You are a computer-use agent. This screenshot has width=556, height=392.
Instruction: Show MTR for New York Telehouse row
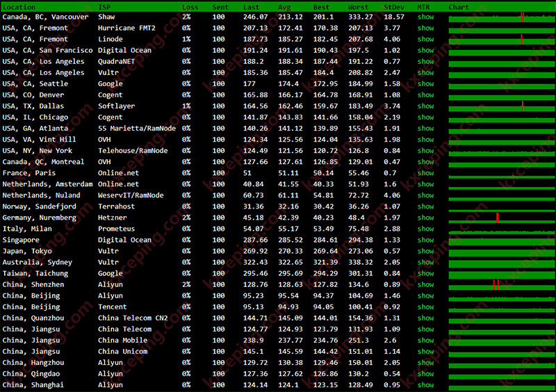425,151
